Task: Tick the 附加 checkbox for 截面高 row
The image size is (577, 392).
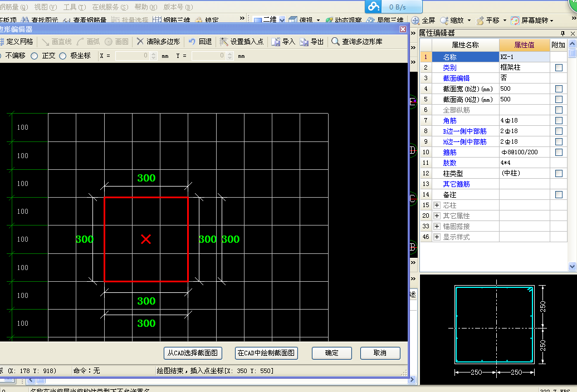Action: [x=559, y=99]
